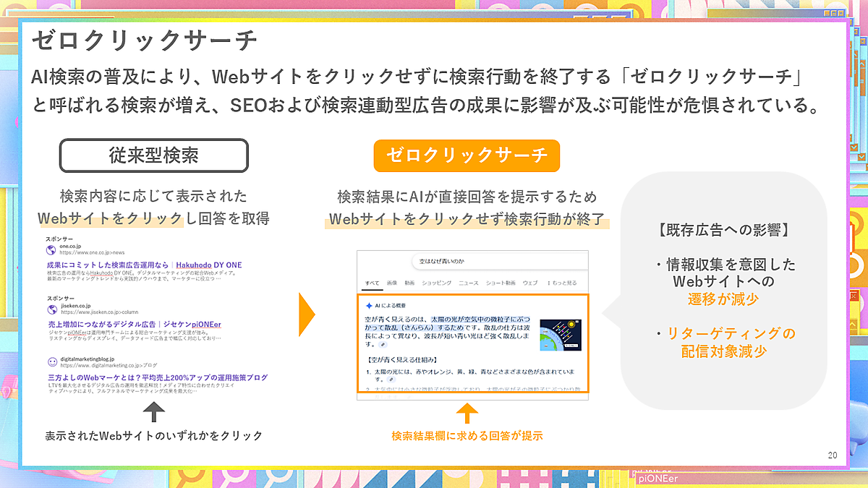Click the 従来型検索 outlined label box
Screen dimensions: 868x488
click(154, 155)
